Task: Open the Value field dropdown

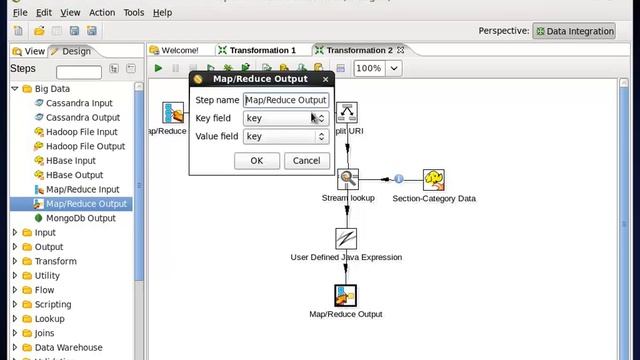Action: tap(322, 136)
